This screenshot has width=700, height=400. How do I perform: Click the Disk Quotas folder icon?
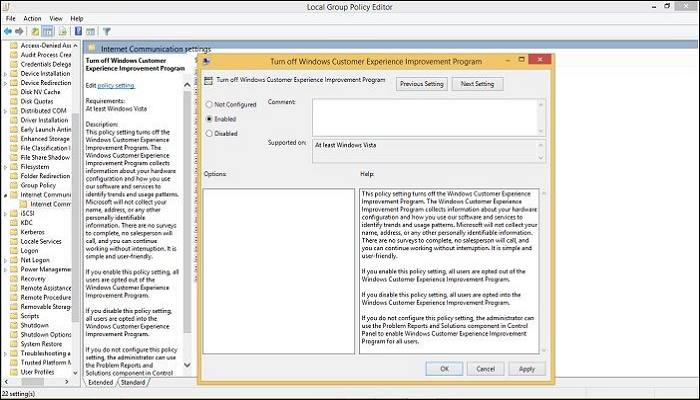coord(11,99)
